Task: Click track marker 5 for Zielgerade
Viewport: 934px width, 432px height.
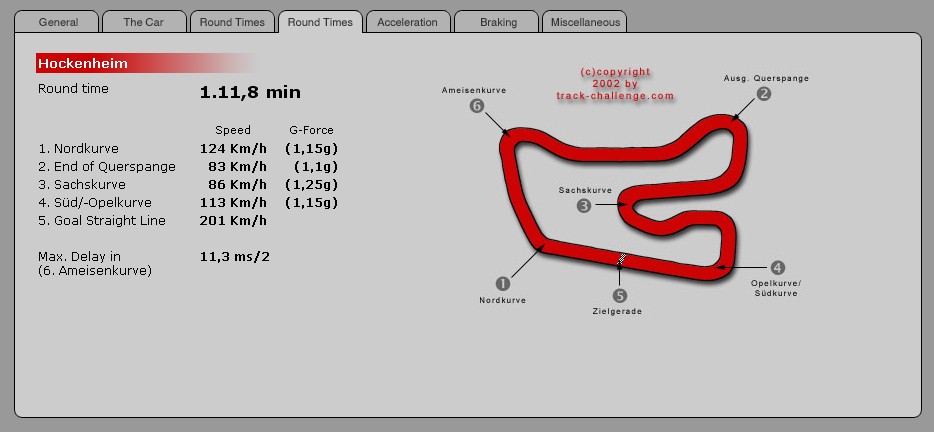Action: [619, 295]
